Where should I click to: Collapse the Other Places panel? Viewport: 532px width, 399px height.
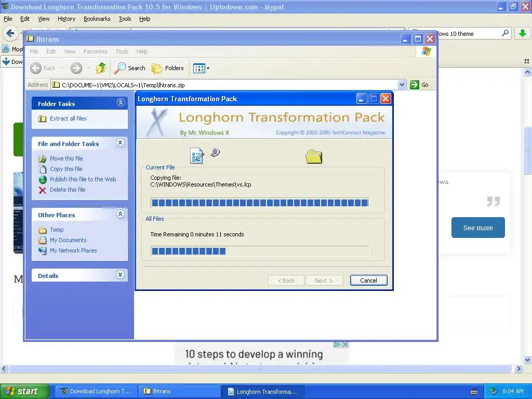point(120,214)
